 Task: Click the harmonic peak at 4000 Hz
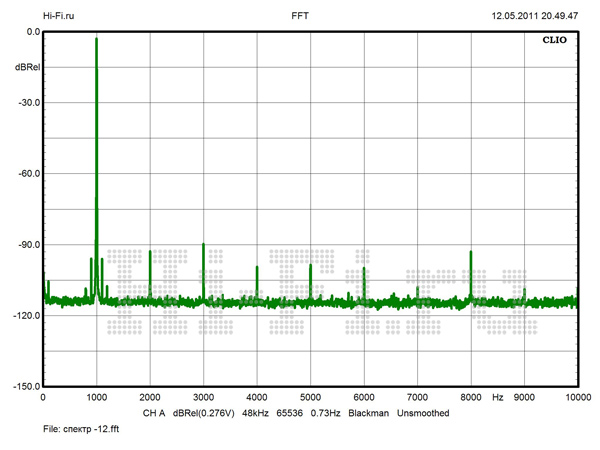pyautogui.click(x=257, y=268)
